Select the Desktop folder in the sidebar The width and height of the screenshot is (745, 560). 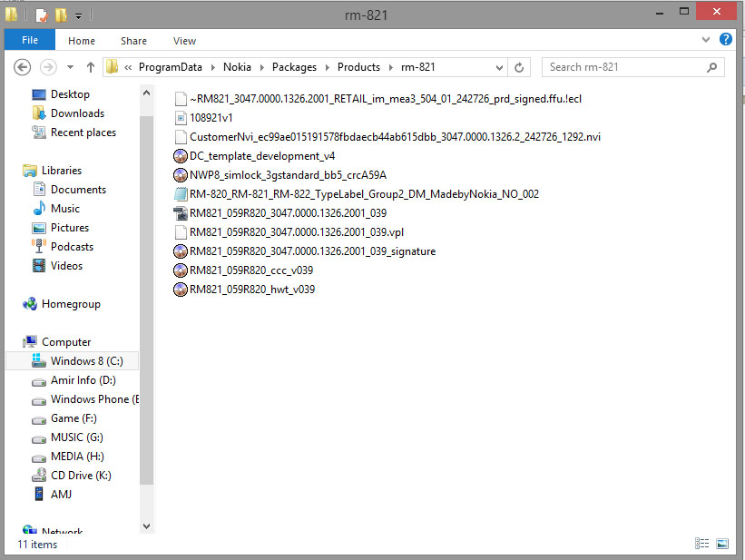coord(70,94)
